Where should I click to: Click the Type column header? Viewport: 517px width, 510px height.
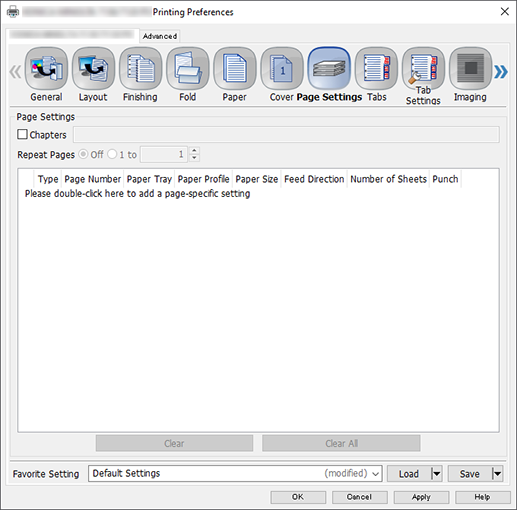click(x=48, y=179)
